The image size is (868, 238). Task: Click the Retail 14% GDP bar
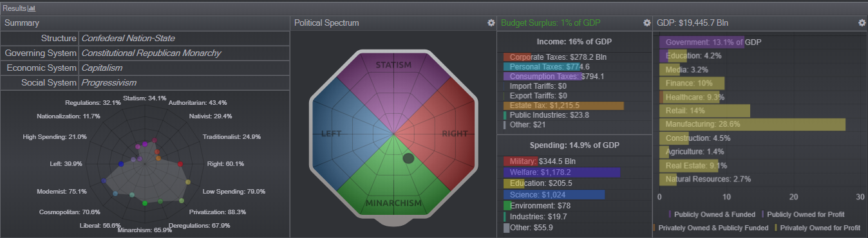pos(705,111)
